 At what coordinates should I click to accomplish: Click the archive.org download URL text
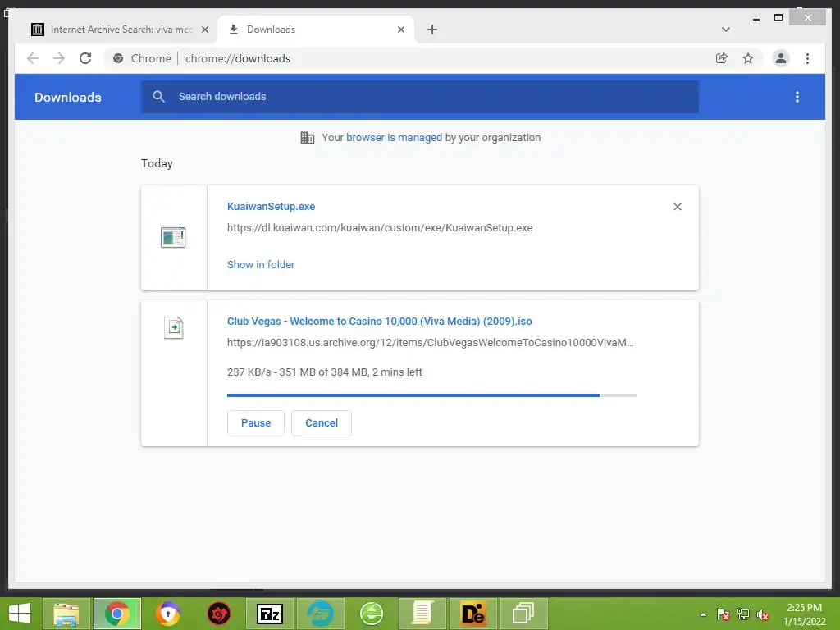430,343
